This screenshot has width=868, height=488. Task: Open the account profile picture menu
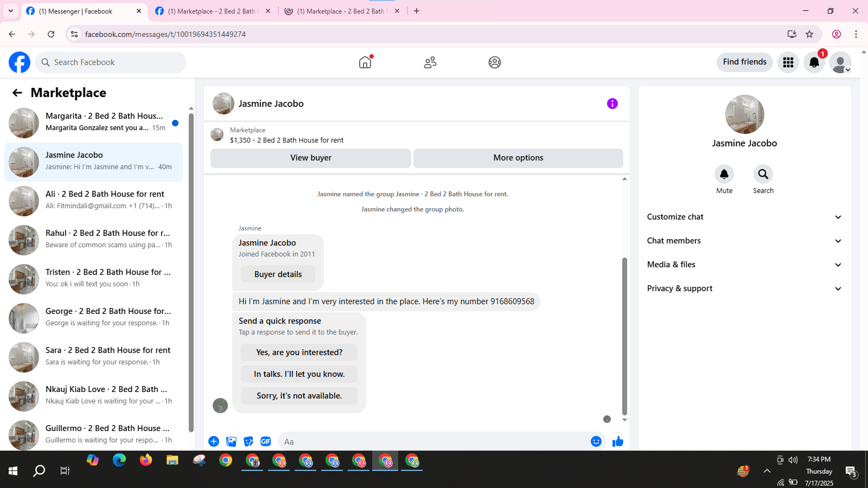[x=840, y=62]
